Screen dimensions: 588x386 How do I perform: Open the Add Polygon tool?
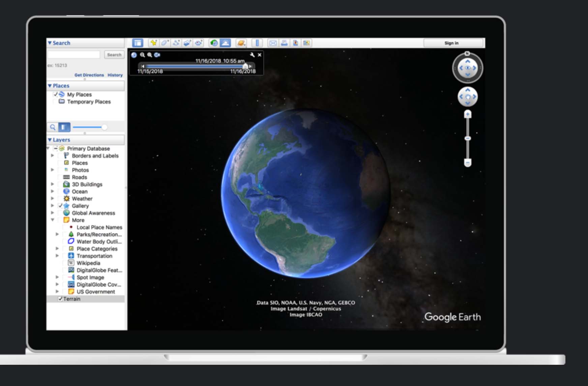(x=165, y=43)
